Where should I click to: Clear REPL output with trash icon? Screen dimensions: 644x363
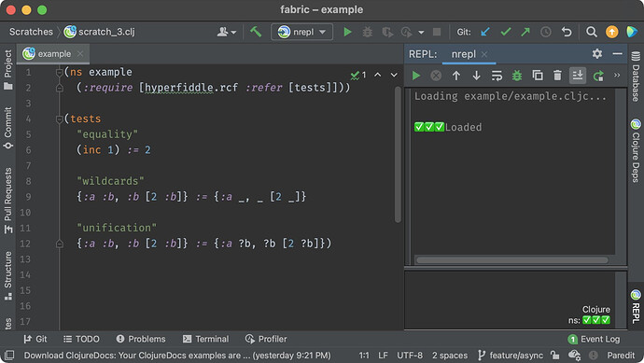tap(557, 76)
